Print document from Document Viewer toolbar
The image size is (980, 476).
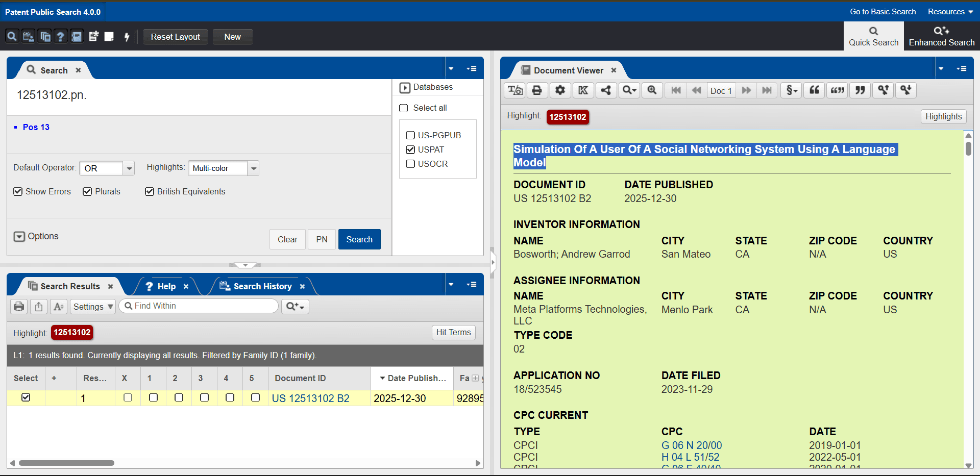[x=537, y=90]
